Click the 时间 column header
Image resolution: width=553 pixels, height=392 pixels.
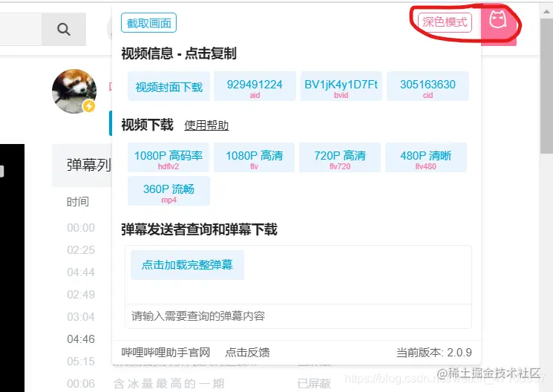pos(78,202)
